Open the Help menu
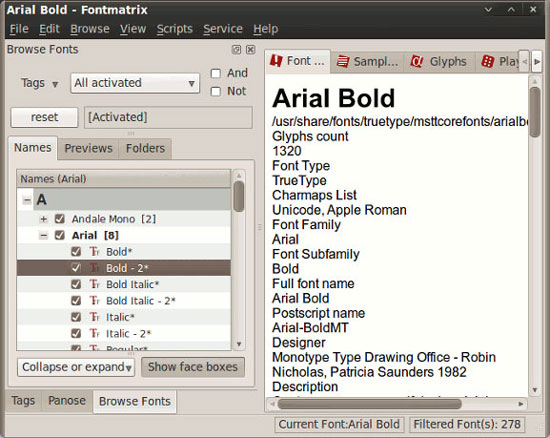The image size is (550, 438). pos(266,29)
